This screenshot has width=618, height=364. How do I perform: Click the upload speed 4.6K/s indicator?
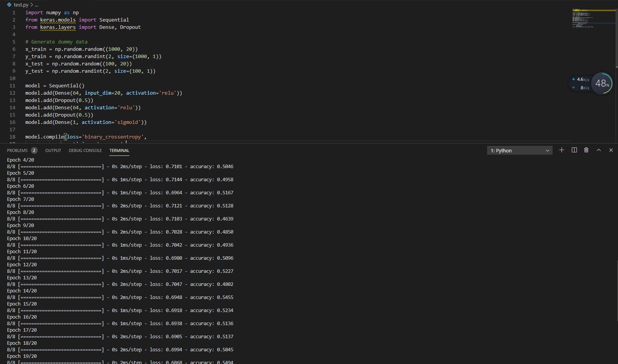[x=581, y=79]
